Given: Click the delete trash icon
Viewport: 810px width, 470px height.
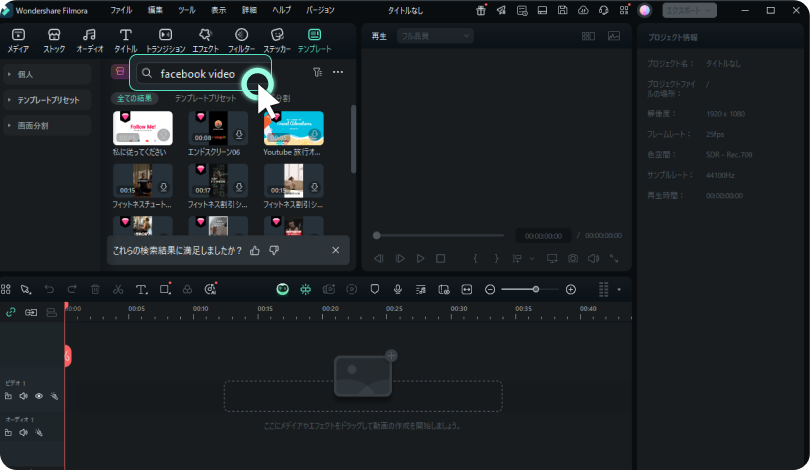Looking at the screenshot, I should click(95, 289).
